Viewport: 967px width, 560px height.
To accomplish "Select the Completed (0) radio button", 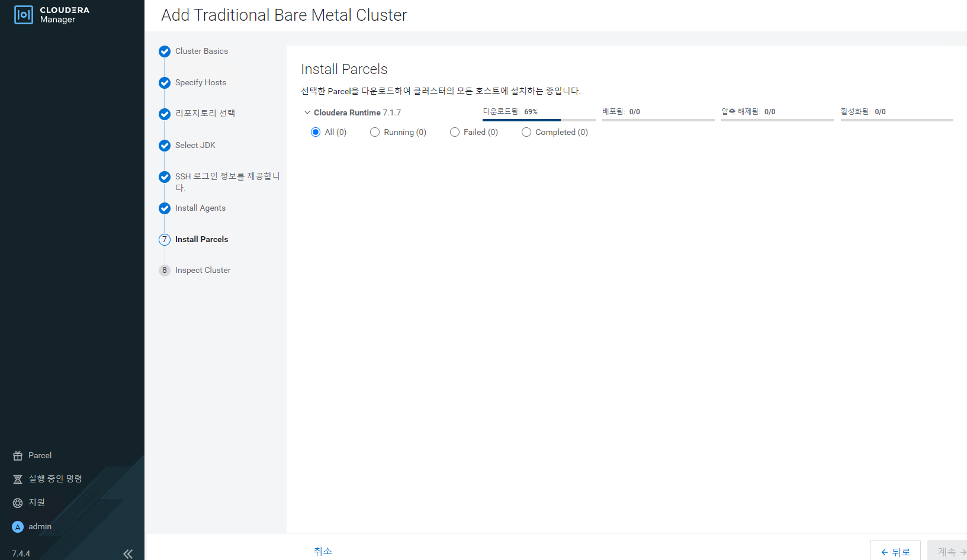I will 526,132.
